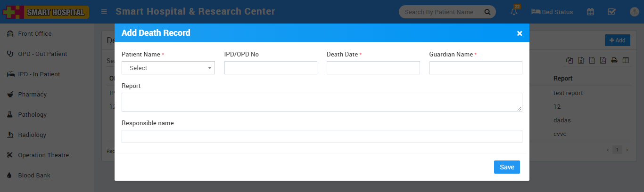Image resolution: width=644 pixels, height=192 pixels.
Task: Open the task checklist icon in header
Action: tap(611, 12)
